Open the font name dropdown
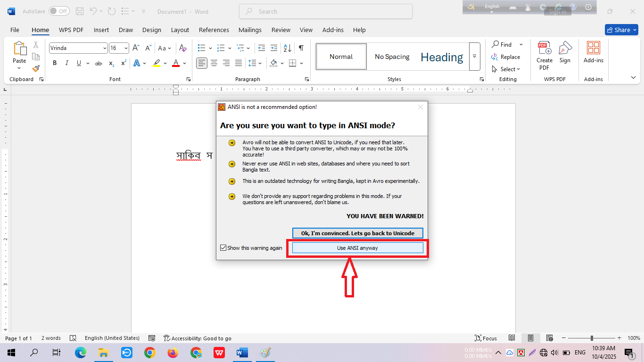Screen dimensions: 644x362 point(105,48)
